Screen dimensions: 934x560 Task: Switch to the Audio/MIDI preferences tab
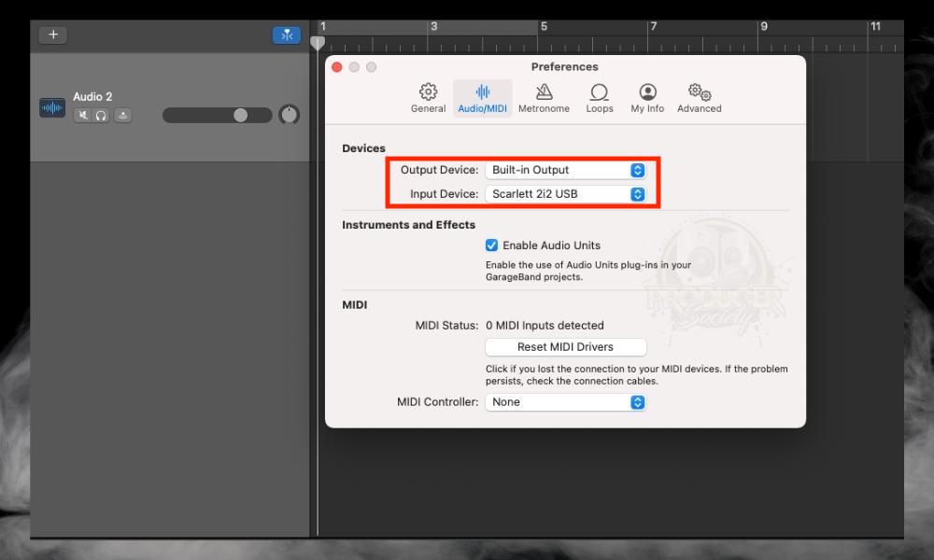[483, 98]
